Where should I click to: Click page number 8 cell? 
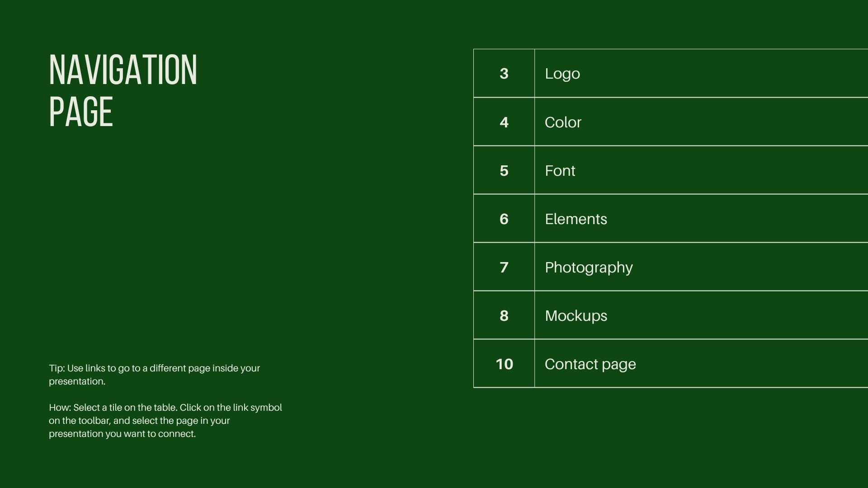504,316
